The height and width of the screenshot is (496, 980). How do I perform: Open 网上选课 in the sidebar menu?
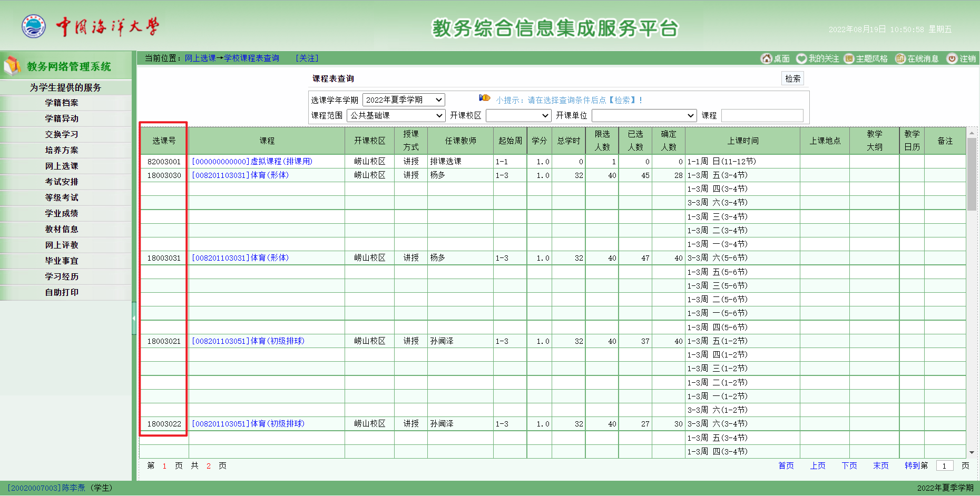[62, 166]
